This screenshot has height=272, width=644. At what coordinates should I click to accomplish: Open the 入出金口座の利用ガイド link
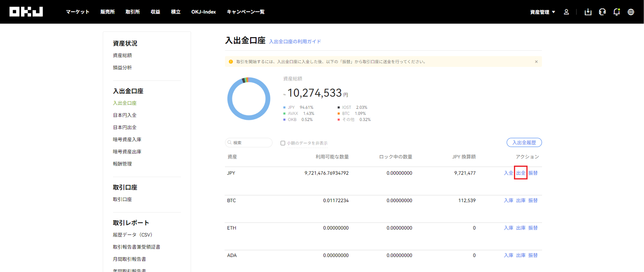(x=295, y=41)
